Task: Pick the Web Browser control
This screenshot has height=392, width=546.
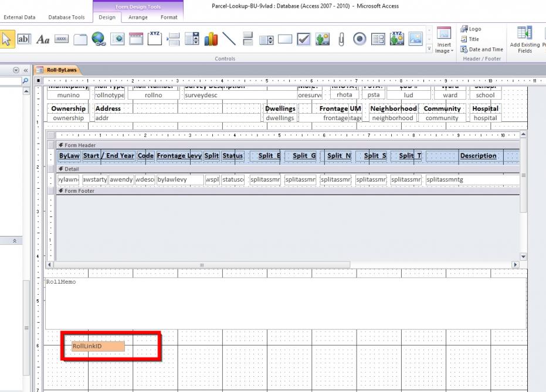Action: coord(117,39)
